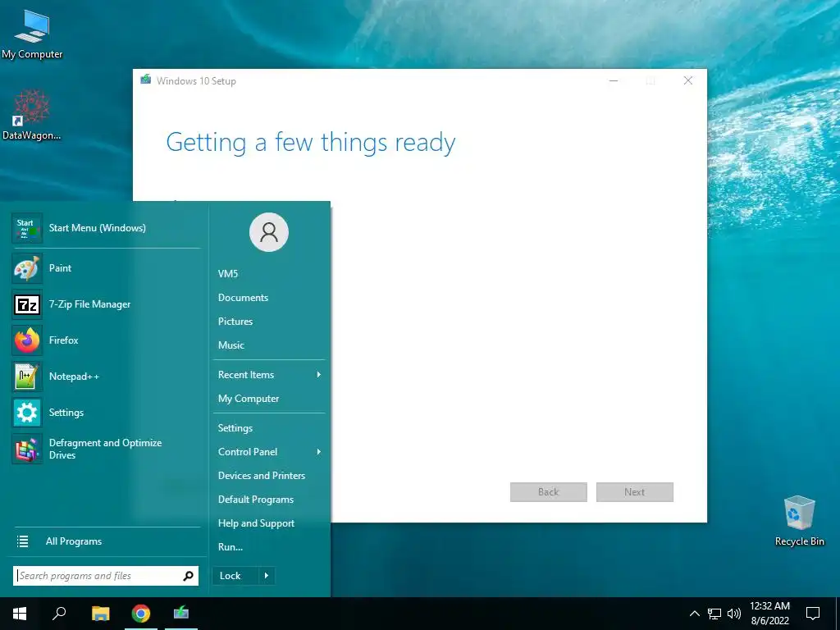Image resolution: width=840 pixels, height=630 pixels.
Task: Show hidden tray icons chevron
Action: 694,614
